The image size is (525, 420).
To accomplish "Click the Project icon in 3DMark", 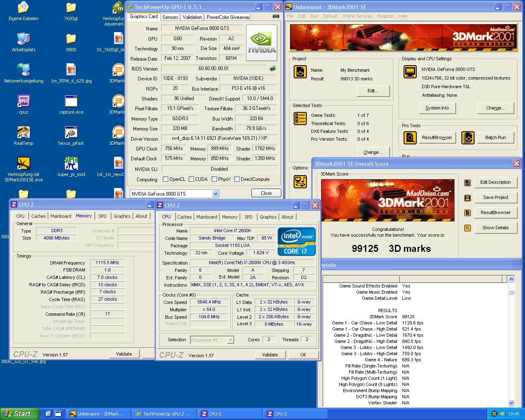I will tap(300, 72).
